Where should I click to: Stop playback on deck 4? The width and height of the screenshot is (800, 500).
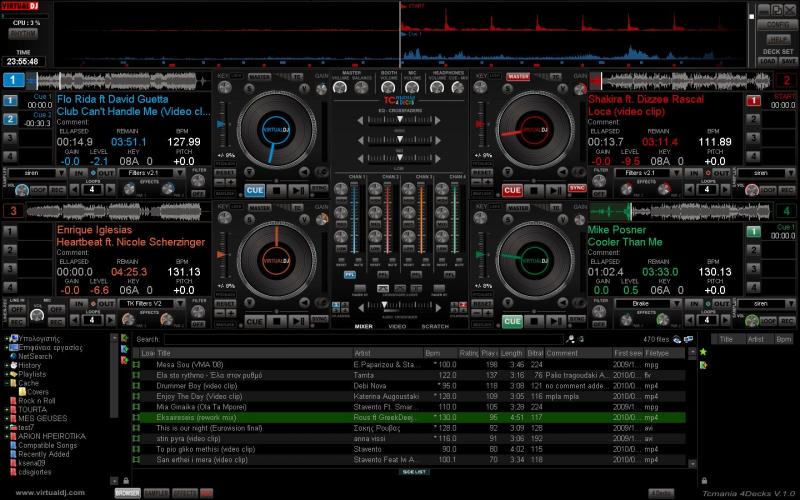tap(534, 321)
